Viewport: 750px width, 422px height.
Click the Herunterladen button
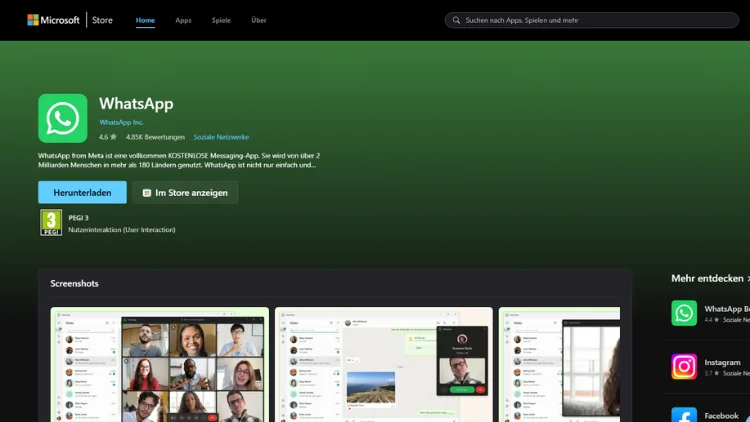pyautogui.click(x=82, y=192)
